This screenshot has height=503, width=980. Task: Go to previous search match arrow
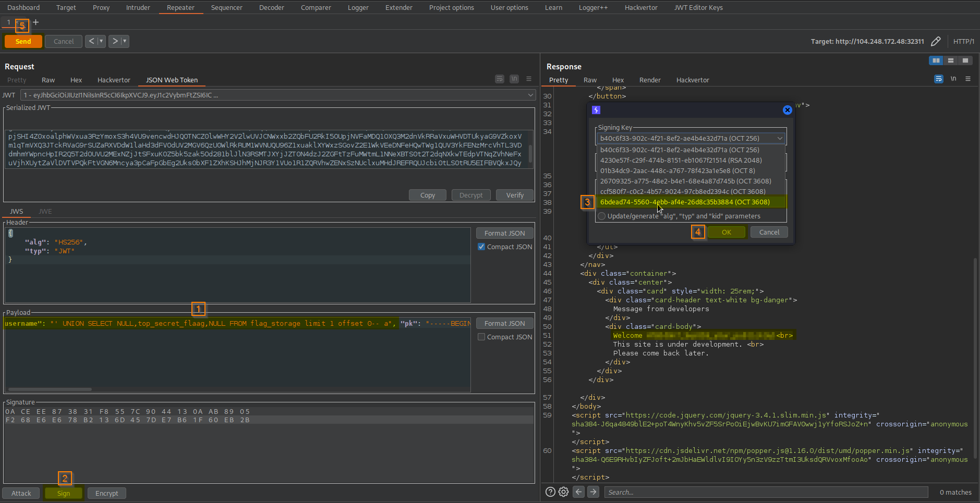click(578, 492)
